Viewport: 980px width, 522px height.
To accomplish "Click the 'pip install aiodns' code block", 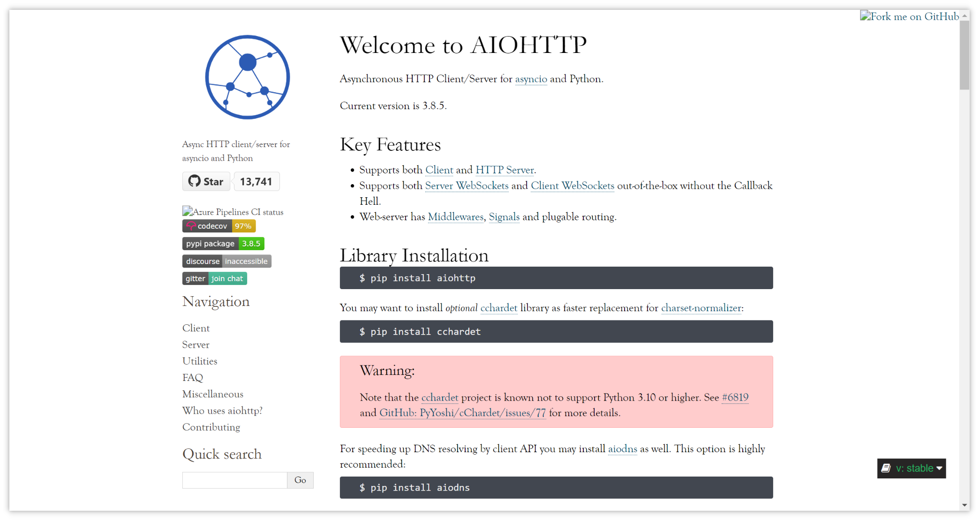I will 556,487.
